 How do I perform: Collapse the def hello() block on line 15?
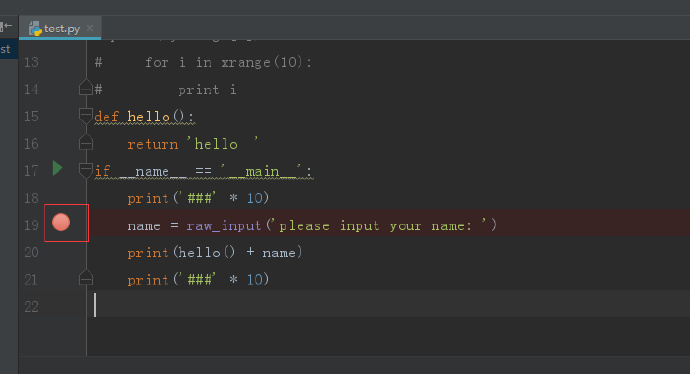pos(86,116)
